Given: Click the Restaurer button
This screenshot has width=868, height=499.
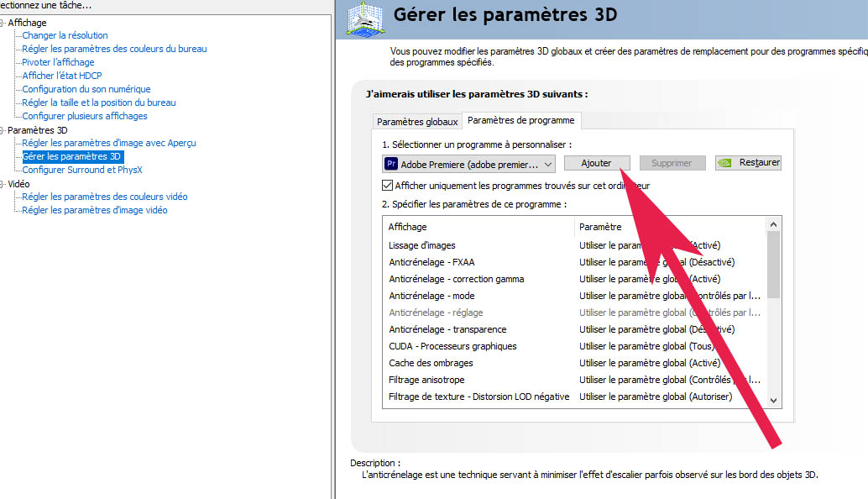Looking at the screenshot, I should tap(748, 163).
